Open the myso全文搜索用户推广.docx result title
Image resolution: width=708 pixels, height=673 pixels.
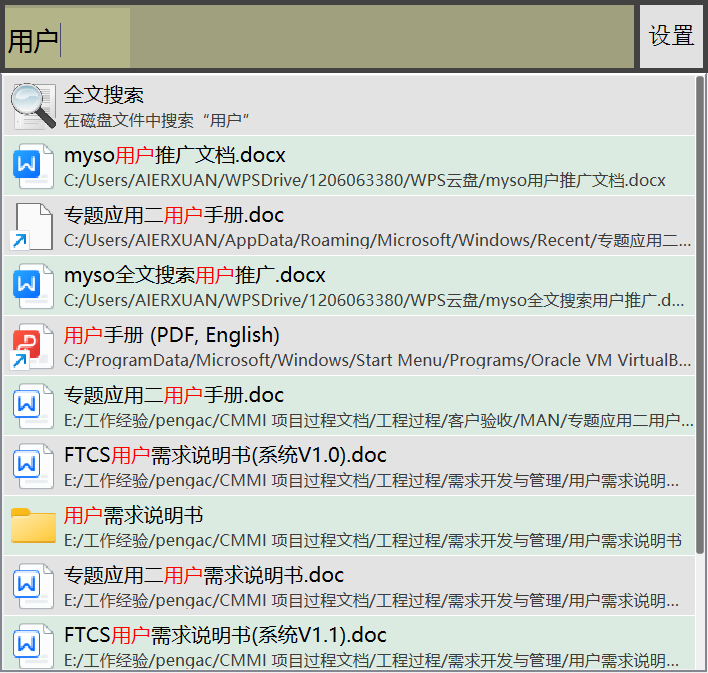[195, 275]
